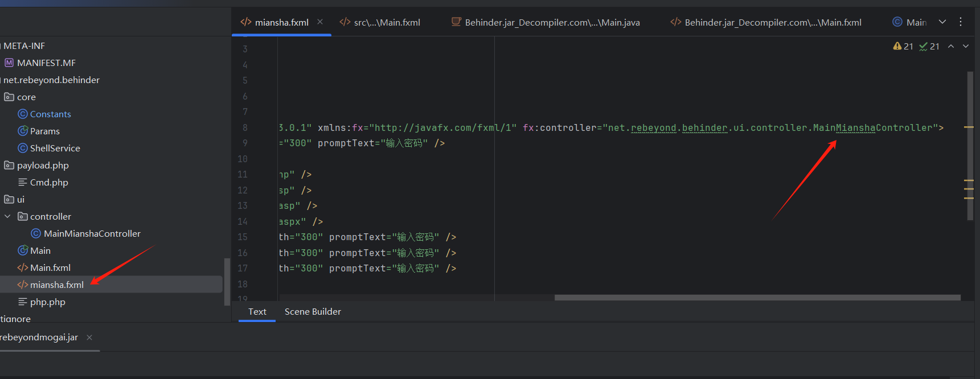The width and height of the screenshot is (980, 379).
Task: Click the php.php file icon
Action: (23, 302)
